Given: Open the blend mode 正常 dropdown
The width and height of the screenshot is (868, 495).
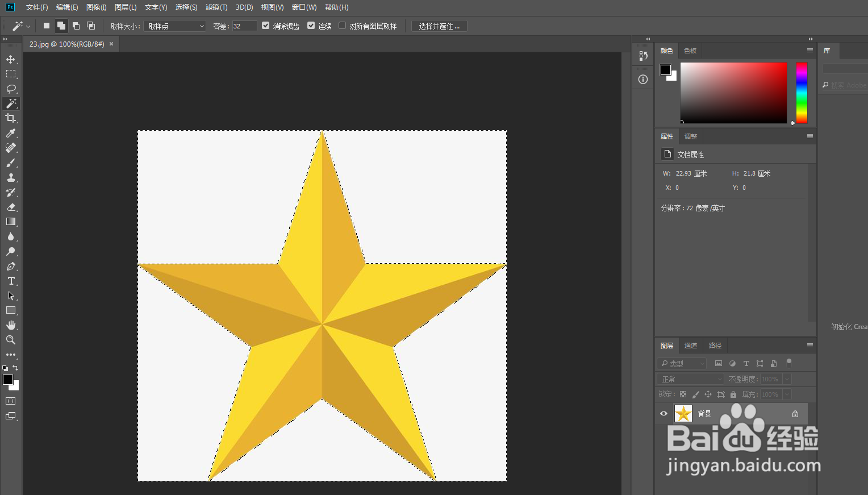Looking at the screenshot, I should pos(691,379).
